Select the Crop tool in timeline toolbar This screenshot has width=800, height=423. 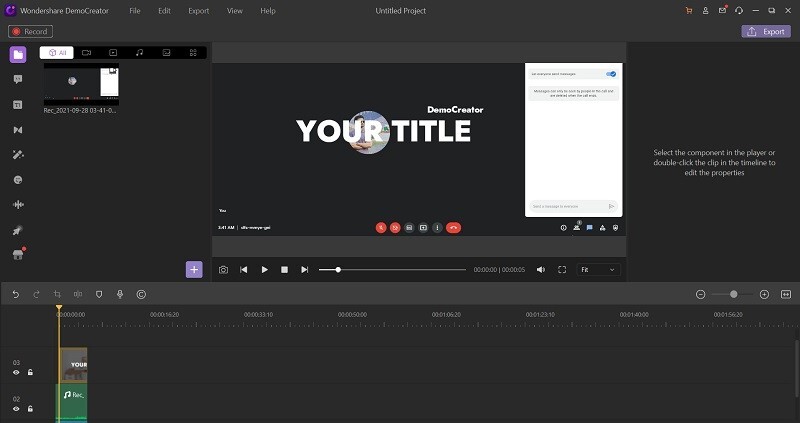tap(57, 294)
